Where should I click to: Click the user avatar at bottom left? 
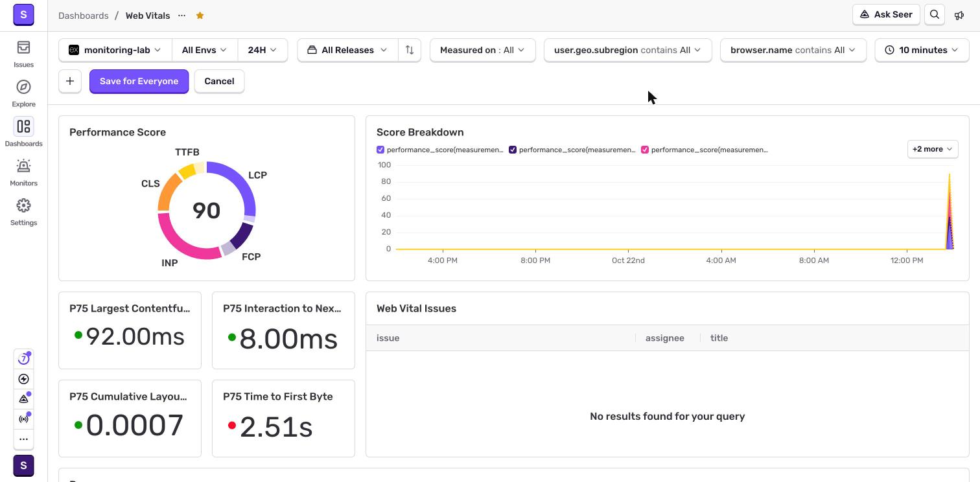click(23, 465)
